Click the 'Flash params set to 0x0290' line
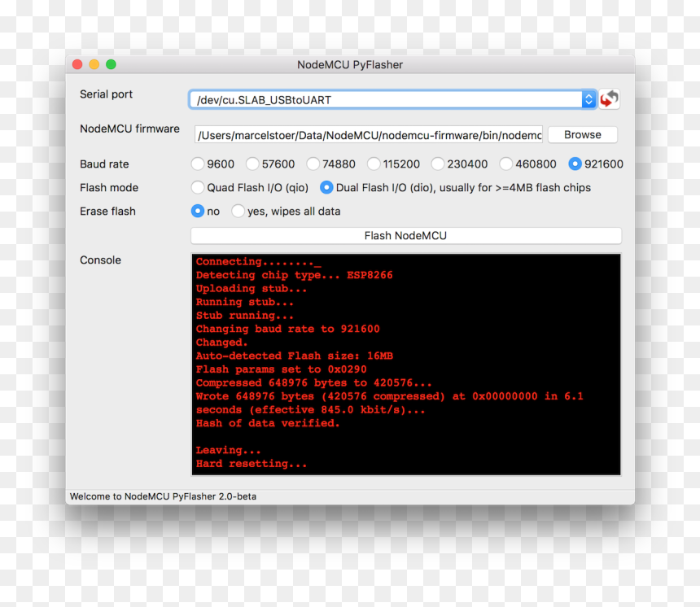 tap(282, 369)
